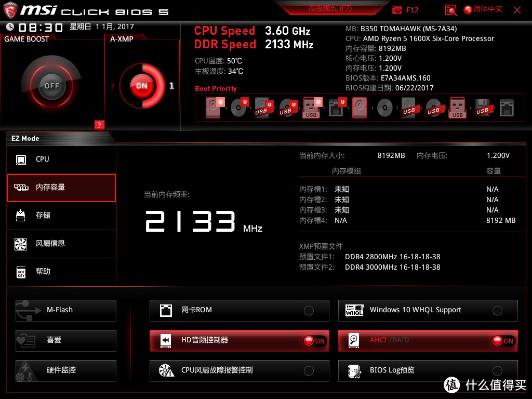
Task: Open the BIOS search magnifier icon
Action: (450, 10)
